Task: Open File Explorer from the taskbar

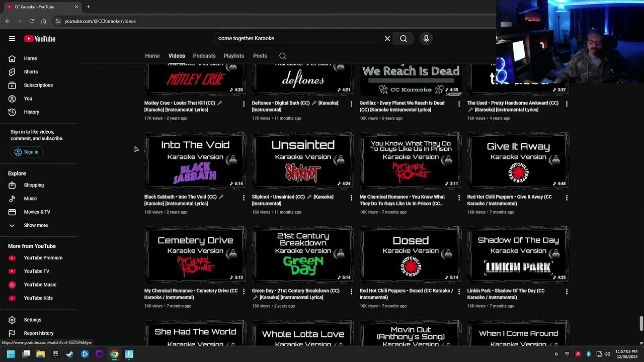Action: pos(41,354)
